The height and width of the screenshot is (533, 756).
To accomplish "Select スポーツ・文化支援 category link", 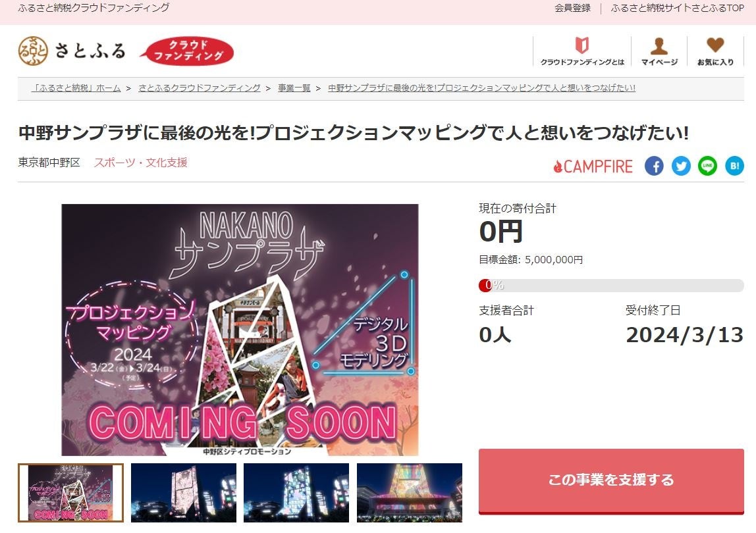I will pos(141,163).
